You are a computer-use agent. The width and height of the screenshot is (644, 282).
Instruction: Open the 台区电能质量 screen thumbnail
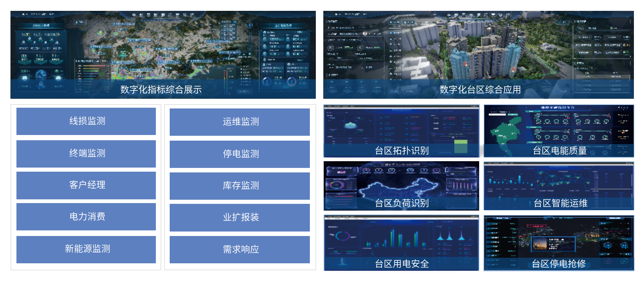tap(559, 131)
